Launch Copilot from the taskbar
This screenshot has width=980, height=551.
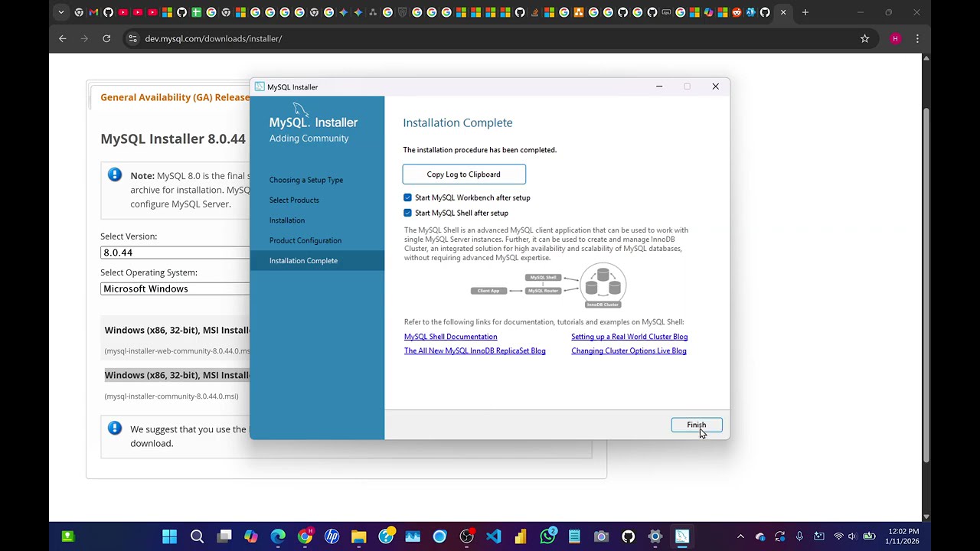[x=251, y=536]
